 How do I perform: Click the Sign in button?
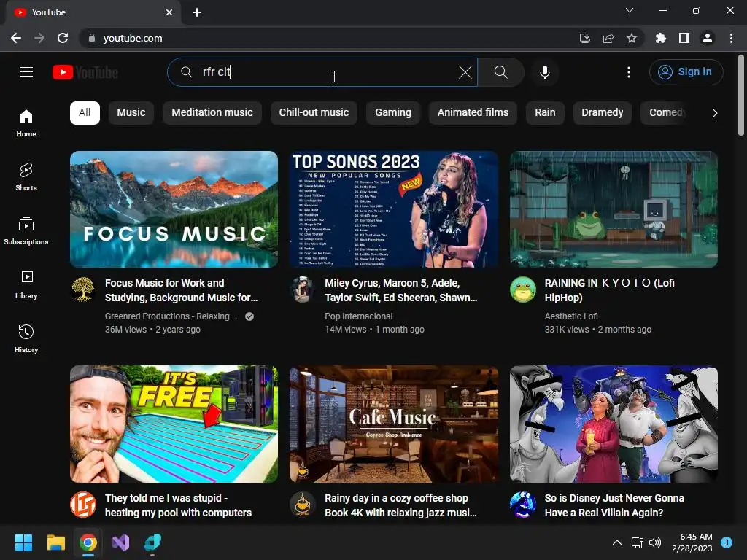pyautogui.click(x=686, y=72)
